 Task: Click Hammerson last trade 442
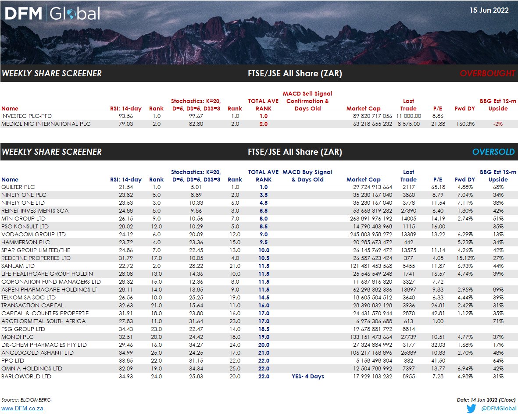(x=409, y=242)
